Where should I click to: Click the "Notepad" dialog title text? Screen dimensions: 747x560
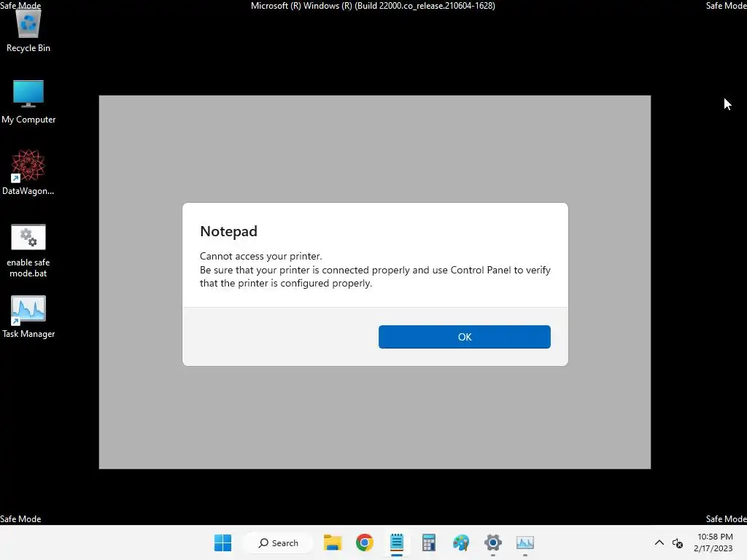tap(228, 231)
